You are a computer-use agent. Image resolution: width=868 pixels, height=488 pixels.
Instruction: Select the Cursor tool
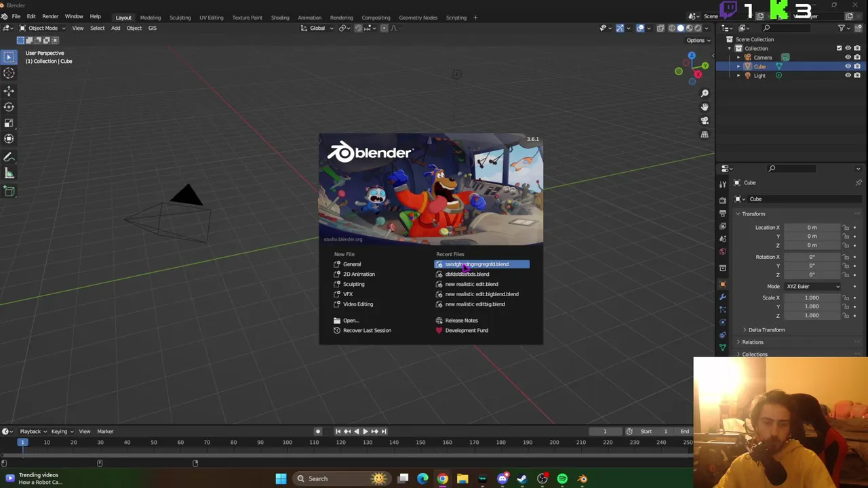9,73
